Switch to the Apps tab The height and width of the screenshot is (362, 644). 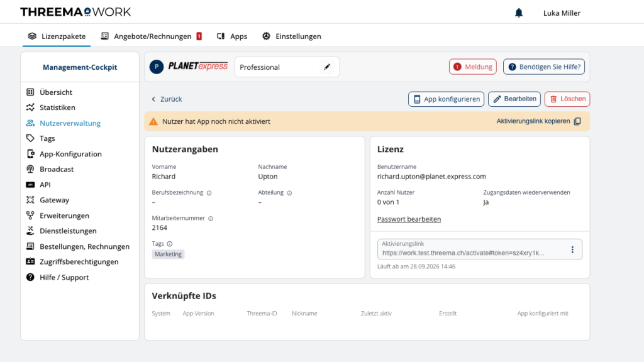[x=232, y=36]
